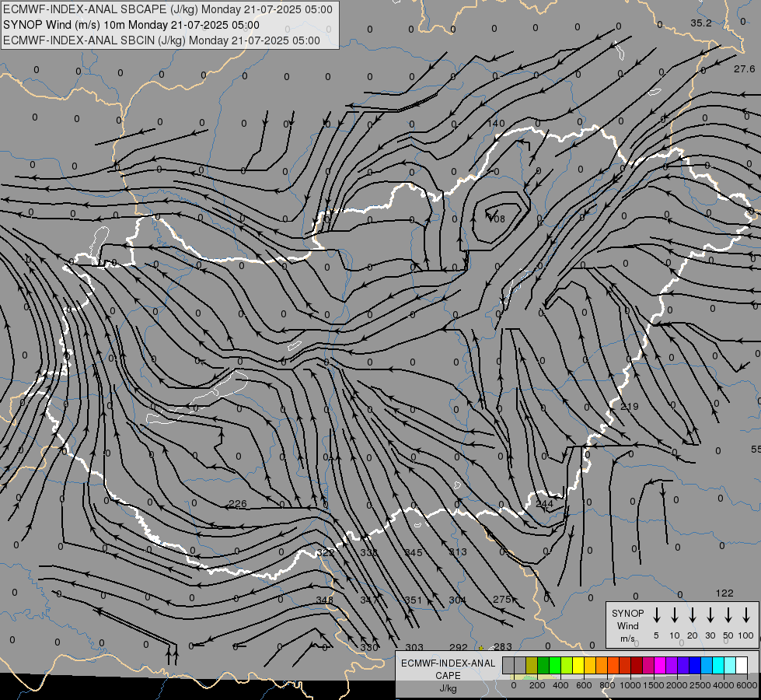Screen dimensions: 761x700
Task: Click the 275 CAPE value on map
Action: click(502, 600)
